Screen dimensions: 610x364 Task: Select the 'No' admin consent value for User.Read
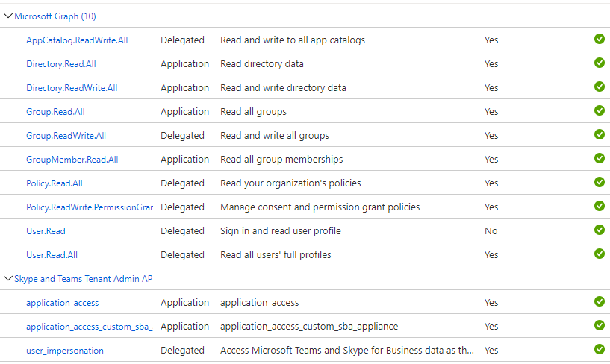point(491,231)
